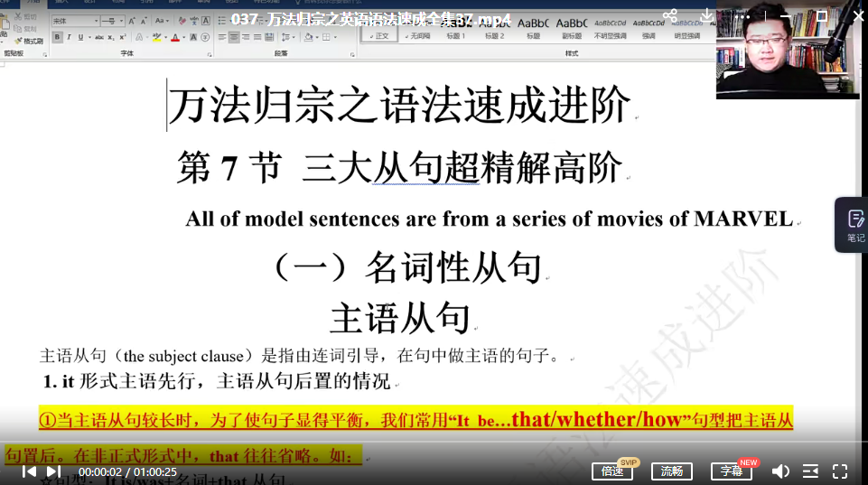
Task: Share this video with the share icon
Action: [x=670, y=15]
